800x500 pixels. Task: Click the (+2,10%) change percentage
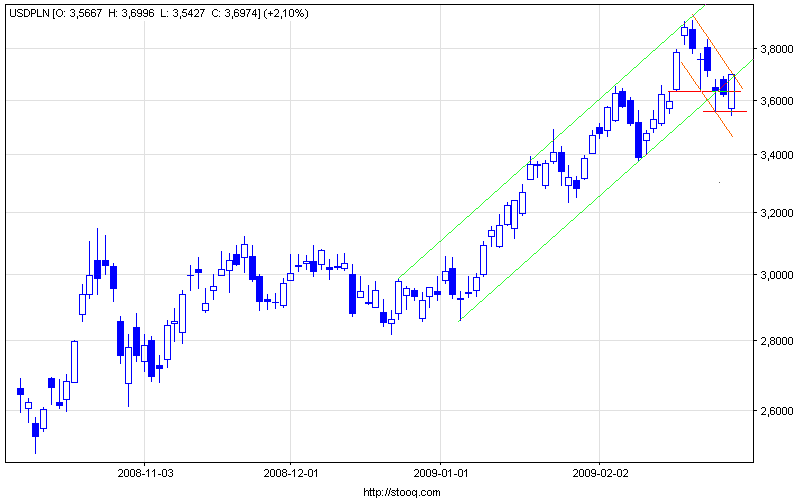pos(286,14)
